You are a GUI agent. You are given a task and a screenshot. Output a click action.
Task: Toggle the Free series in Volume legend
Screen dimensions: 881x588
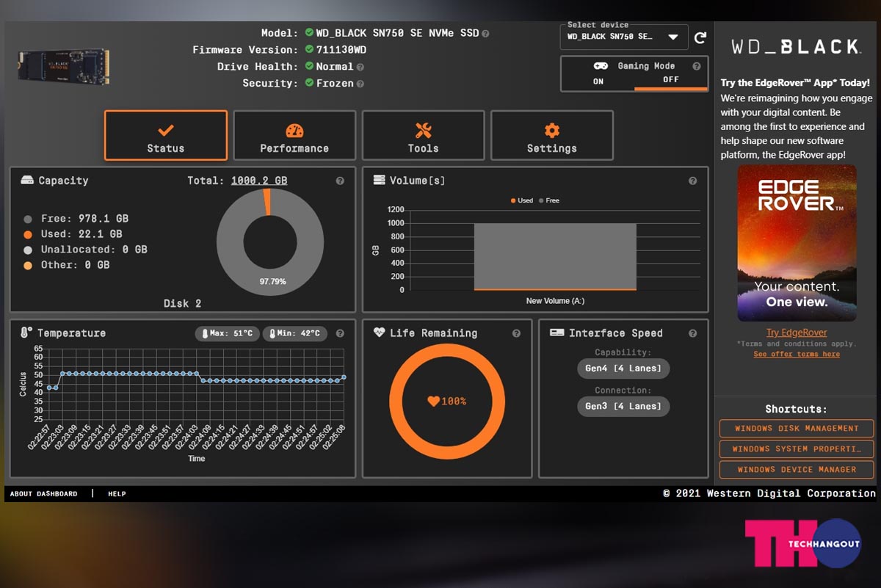point(549,200)
